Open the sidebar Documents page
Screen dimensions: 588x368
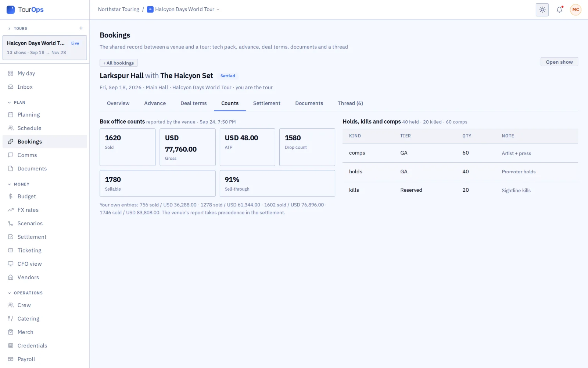point(44,169)
